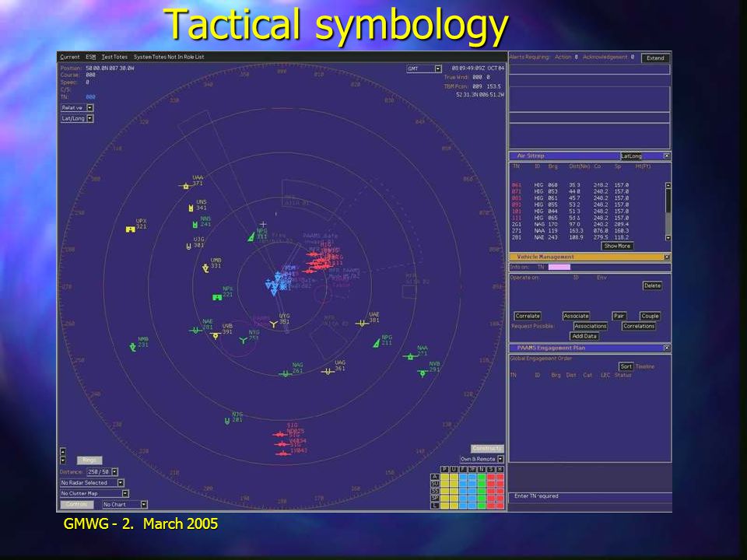Select the yellow UVB 391 track symbol
The height and width of the screenshot is (560, 747).
[216, 335]
